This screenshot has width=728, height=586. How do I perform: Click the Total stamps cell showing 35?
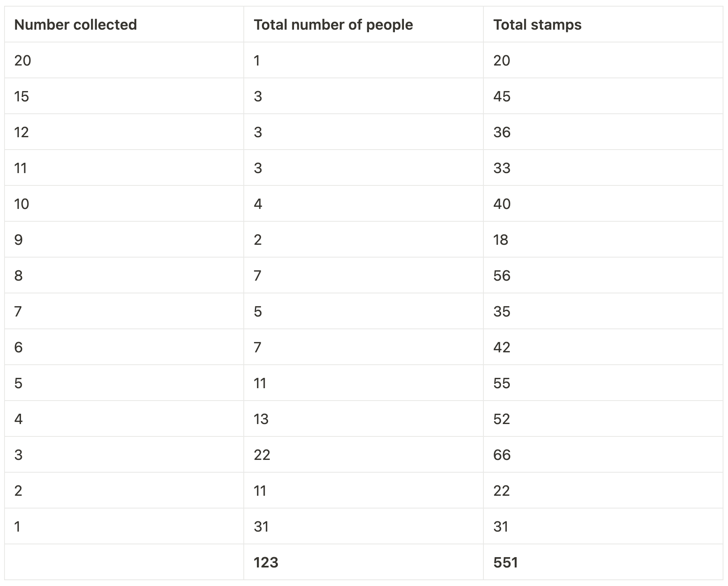502,312
